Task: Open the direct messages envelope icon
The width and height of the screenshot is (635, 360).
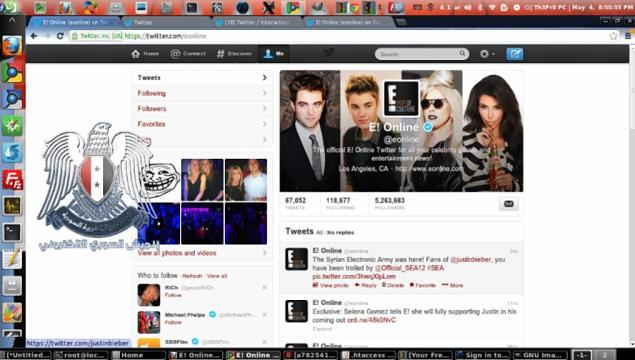Action: coord(509,204)
